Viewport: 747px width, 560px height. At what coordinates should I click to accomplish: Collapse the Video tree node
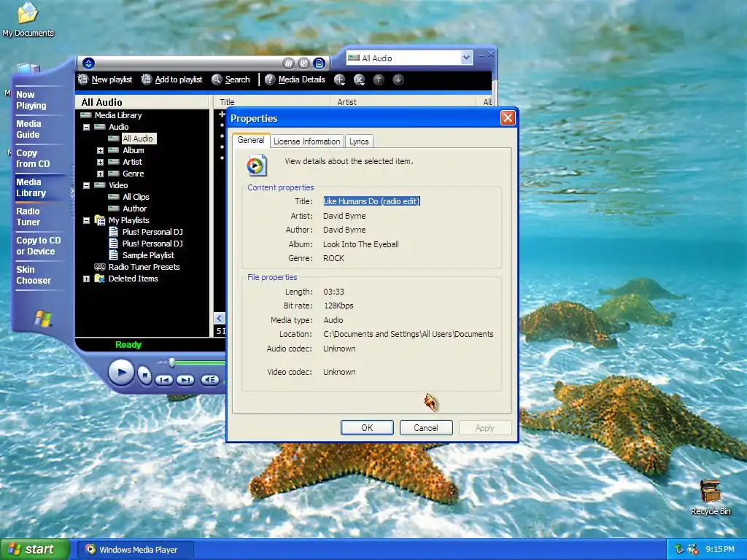coord(86,186)
